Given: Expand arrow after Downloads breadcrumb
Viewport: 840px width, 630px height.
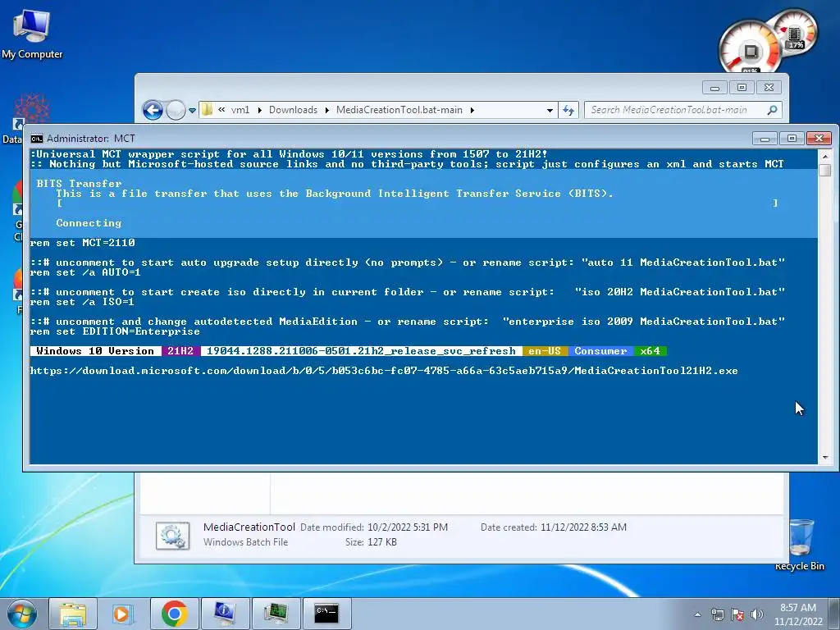Looking at the screenshot, I should tap(326, 111).
